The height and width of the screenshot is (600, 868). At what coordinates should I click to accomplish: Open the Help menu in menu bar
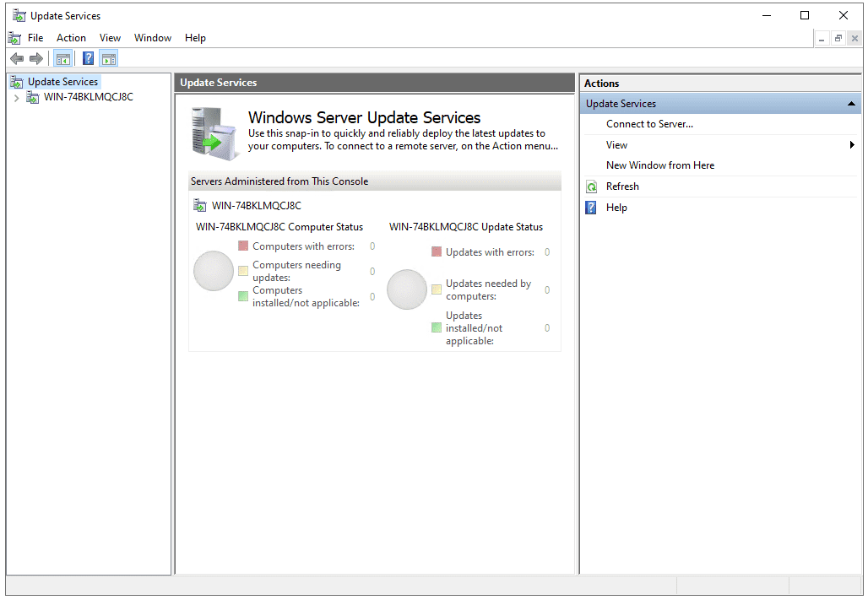coord(195,38)
